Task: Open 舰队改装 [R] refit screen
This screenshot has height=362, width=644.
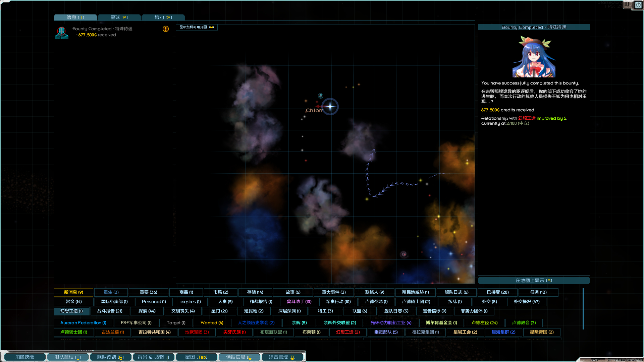Action: pos(110,357)
